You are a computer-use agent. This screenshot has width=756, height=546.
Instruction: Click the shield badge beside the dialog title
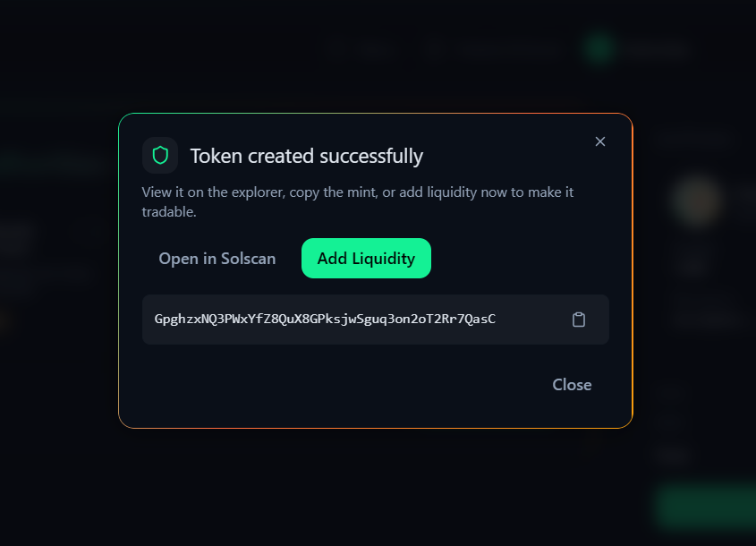click(x=160, y=155)
